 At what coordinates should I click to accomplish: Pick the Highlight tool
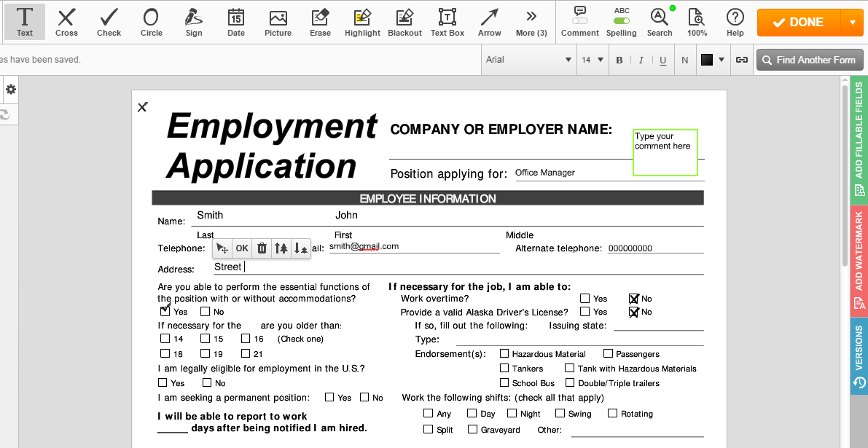tap(363, 22)
